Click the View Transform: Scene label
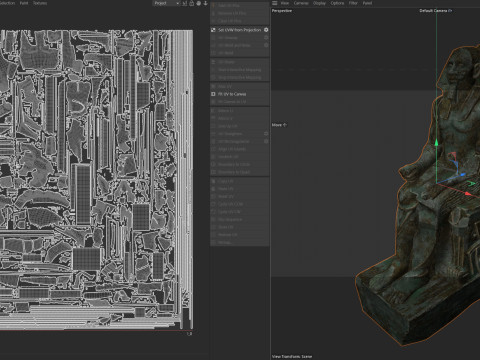This screenshot has width=480, height=360. click(x=292, y=356)
